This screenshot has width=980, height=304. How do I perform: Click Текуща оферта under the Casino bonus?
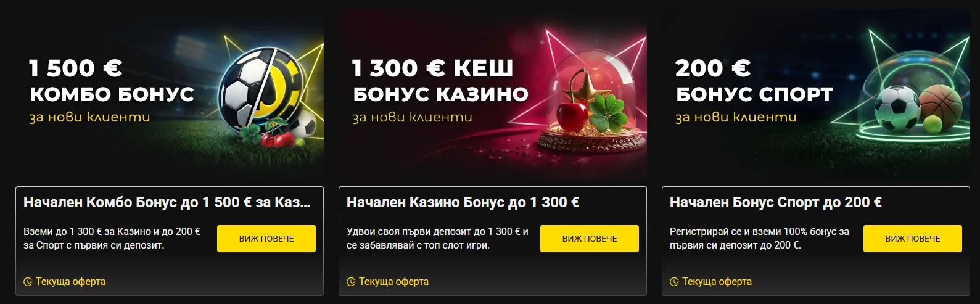[x=393, y=282]
